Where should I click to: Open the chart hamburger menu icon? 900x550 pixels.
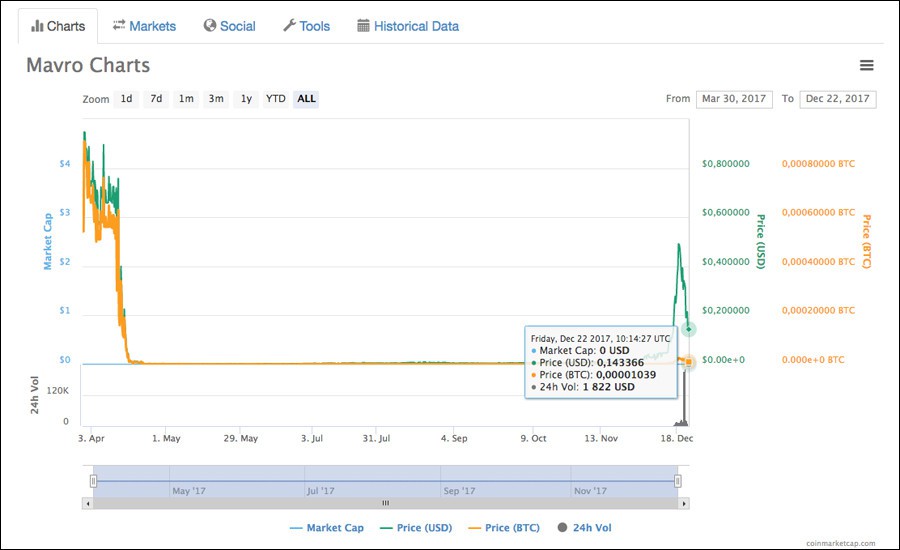[x=866, y=66]
